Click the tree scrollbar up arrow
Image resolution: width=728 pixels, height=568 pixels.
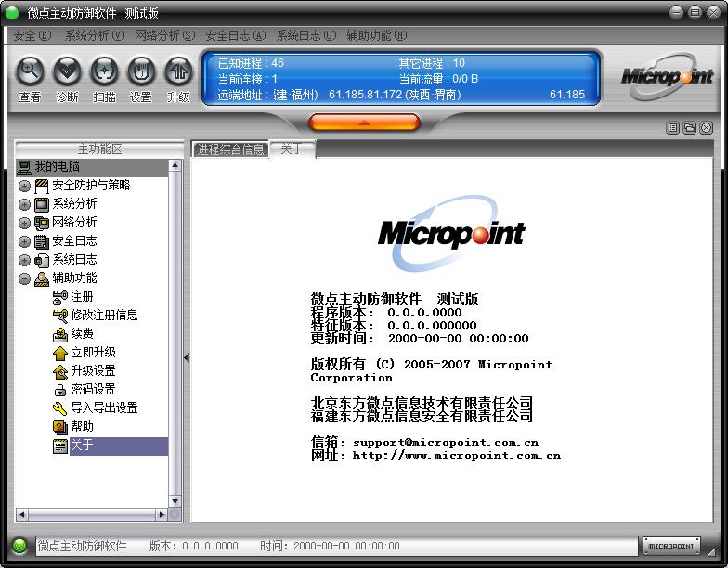click(175, 165)
